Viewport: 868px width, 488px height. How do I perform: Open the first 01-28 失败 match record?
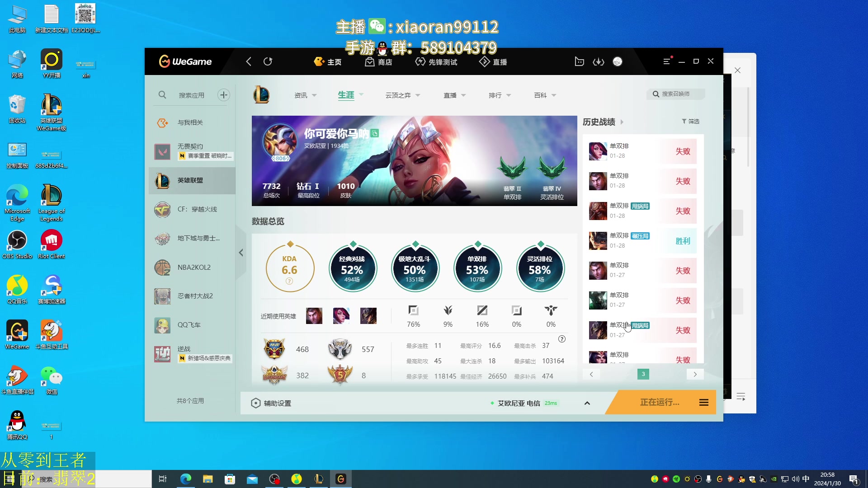642,151
